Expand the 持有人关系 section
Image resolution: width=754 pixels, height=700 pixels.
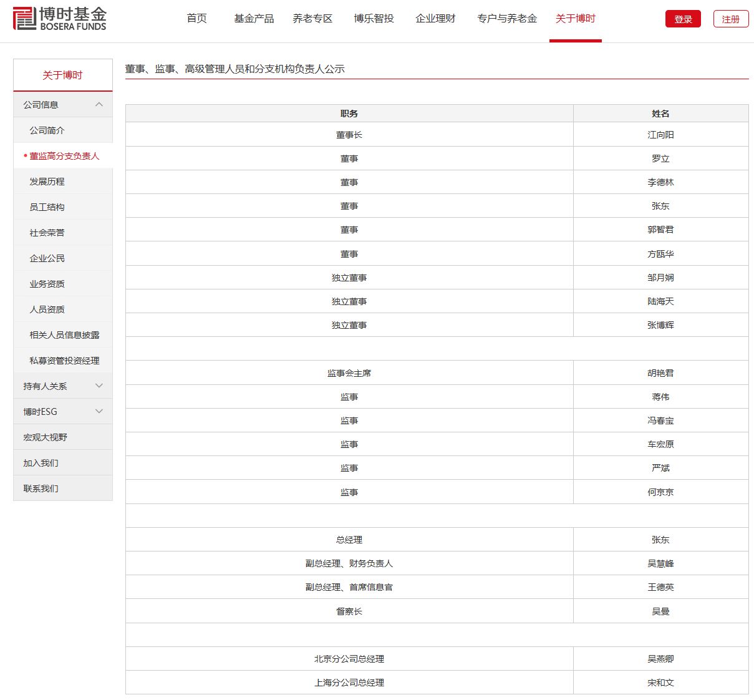coord(99,386)
